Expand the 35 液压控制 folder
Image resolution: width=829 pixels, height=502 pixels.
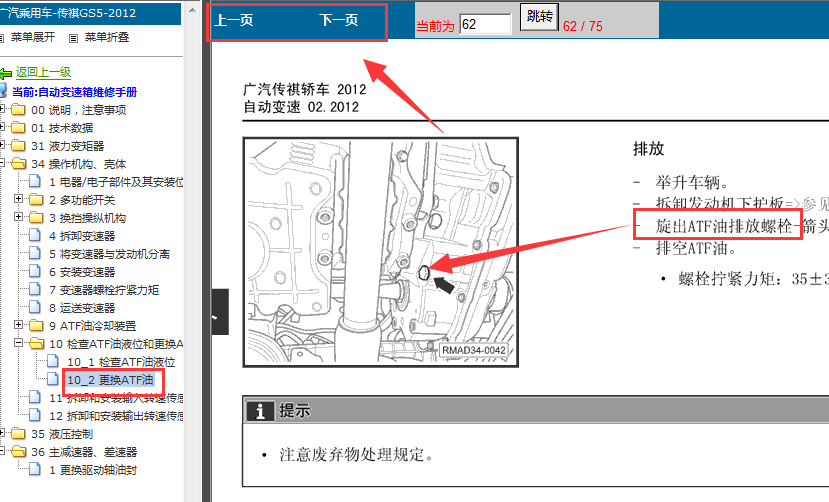pyautogui.click(x=2, y=433)
